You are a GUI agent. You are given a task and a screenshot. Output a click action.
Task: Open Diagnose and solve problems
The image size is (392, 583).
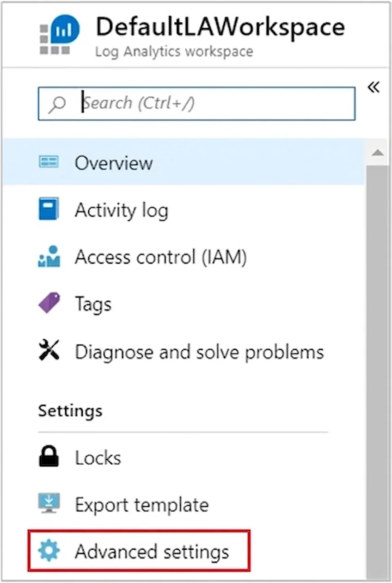pyautogui.click(x=183, y=351)
